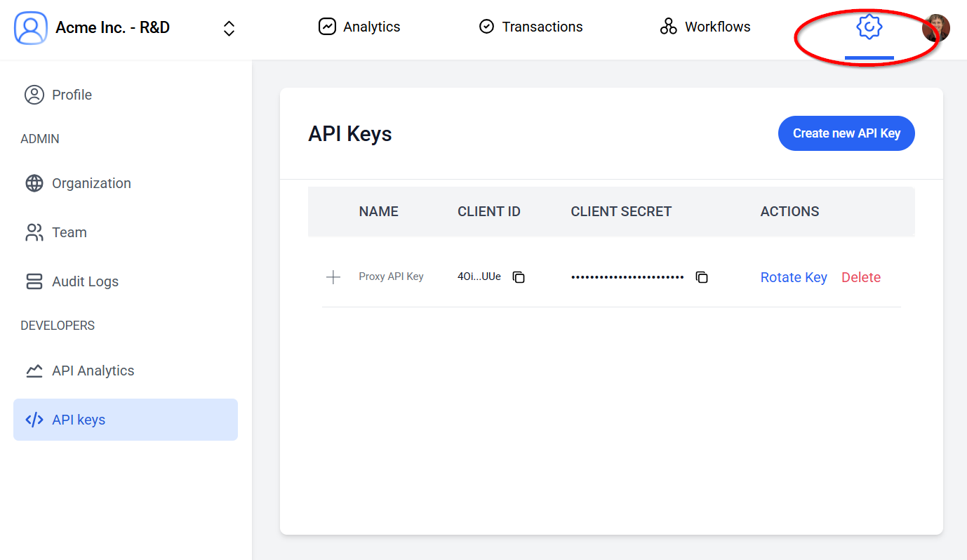Click the Create new API Key button
Image resolution: width=967 pixels, height=560 pixels.
tap(846, 133)
